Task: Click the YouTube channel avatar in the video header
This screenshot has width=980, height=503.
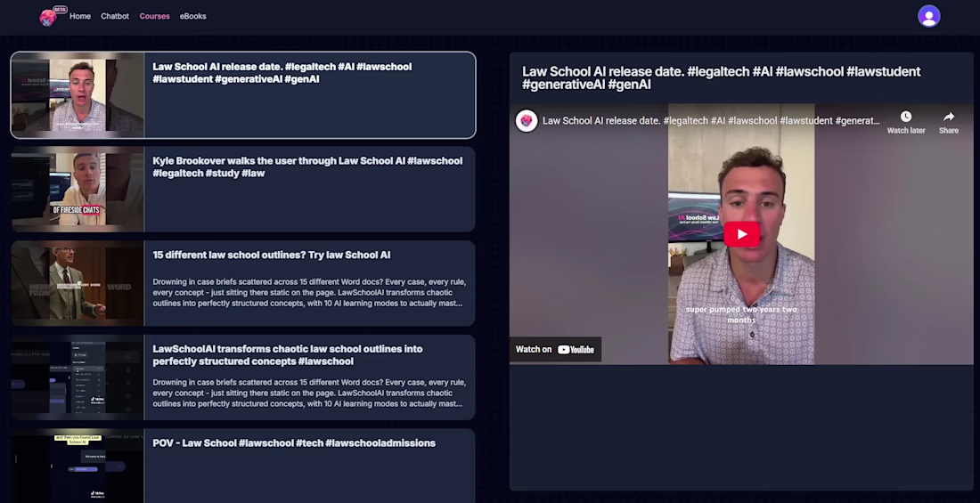Action: [527, 120]
